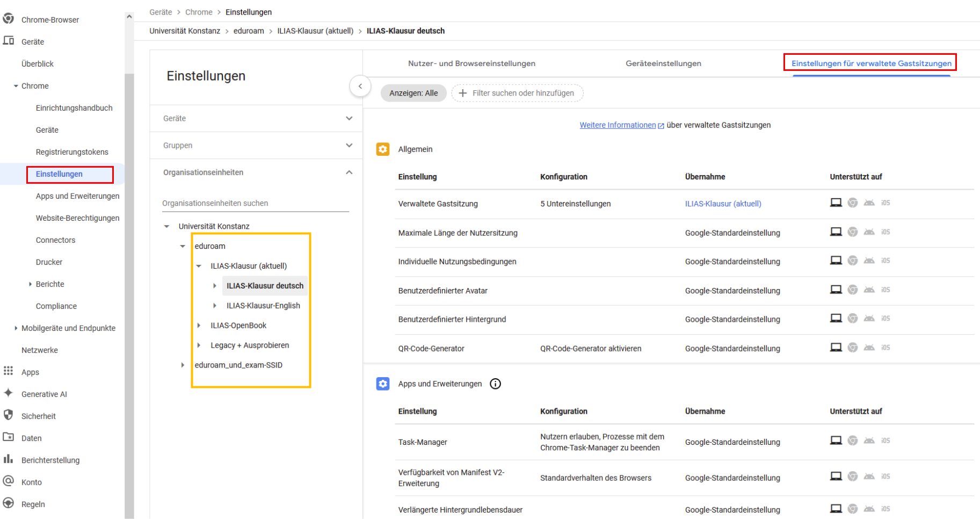Collapse the Universität Konstanz tree node
Image resolution: width=980 pixels, height=519 pixels.
pos(166,226)
